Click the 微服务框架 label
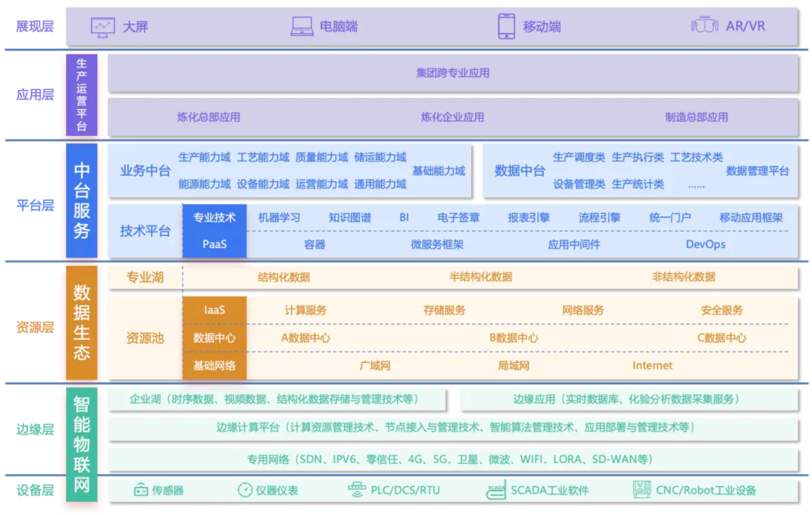 (437, 245)
